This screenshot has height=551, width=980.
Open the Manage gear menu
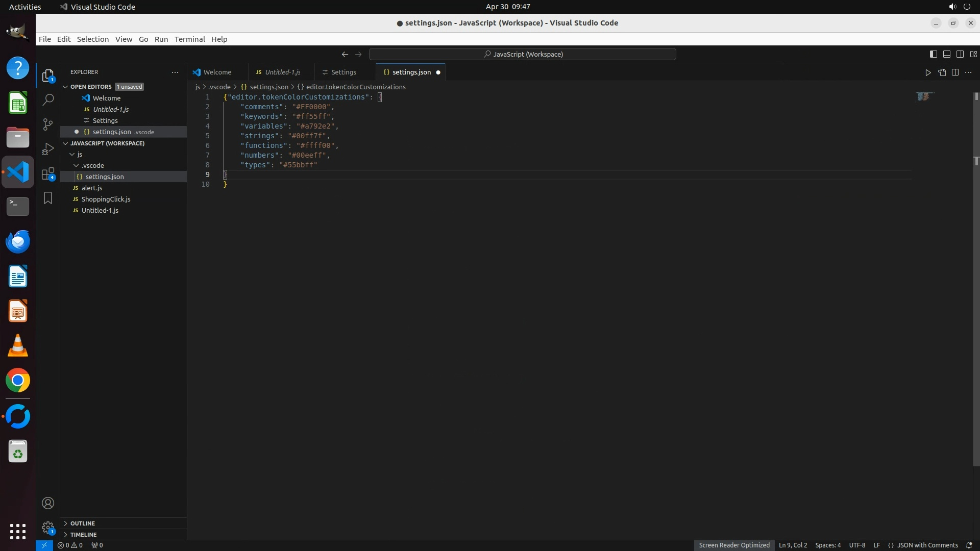48,527
